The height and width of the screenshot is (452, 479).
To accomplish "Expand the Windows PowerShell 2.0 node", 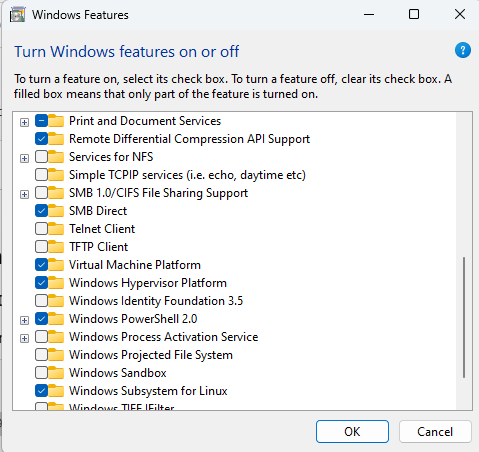I will 24,320.
